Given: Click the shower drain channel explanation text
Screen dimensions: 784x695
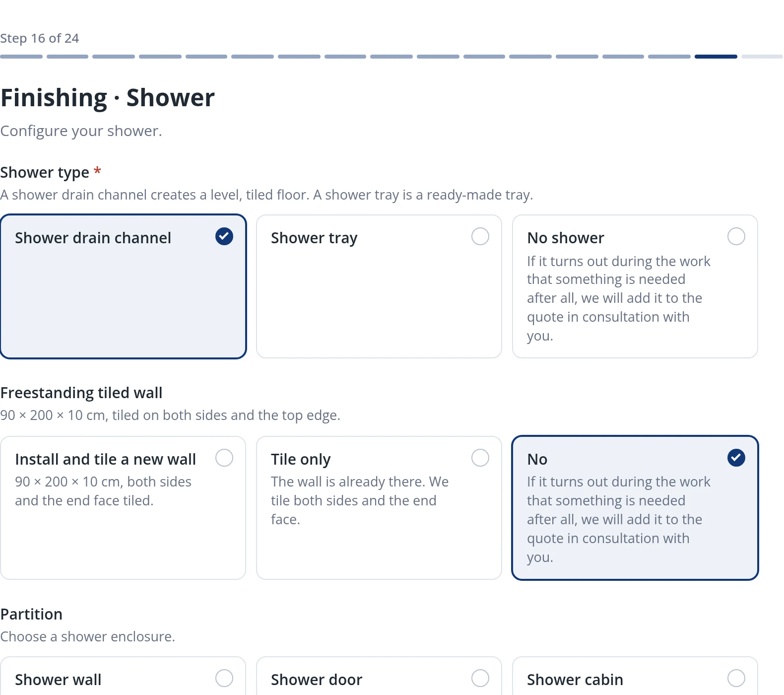Looking at the screenshot, I should click(267, 195).
